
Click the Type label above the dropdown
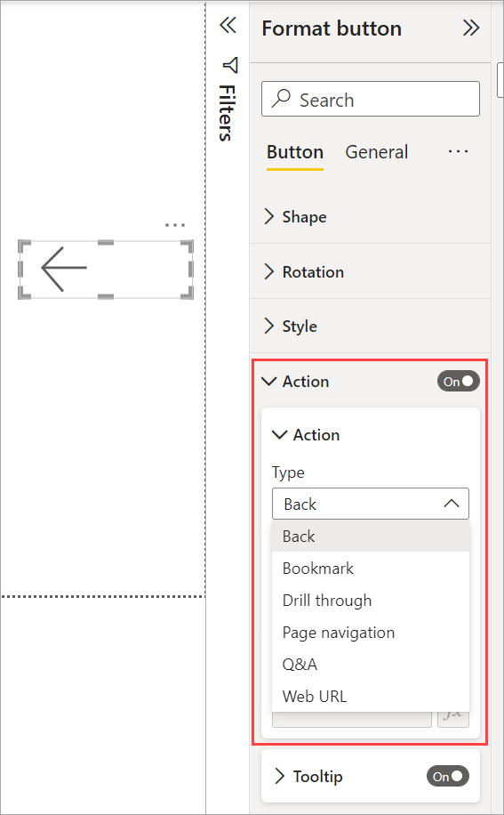288,472
